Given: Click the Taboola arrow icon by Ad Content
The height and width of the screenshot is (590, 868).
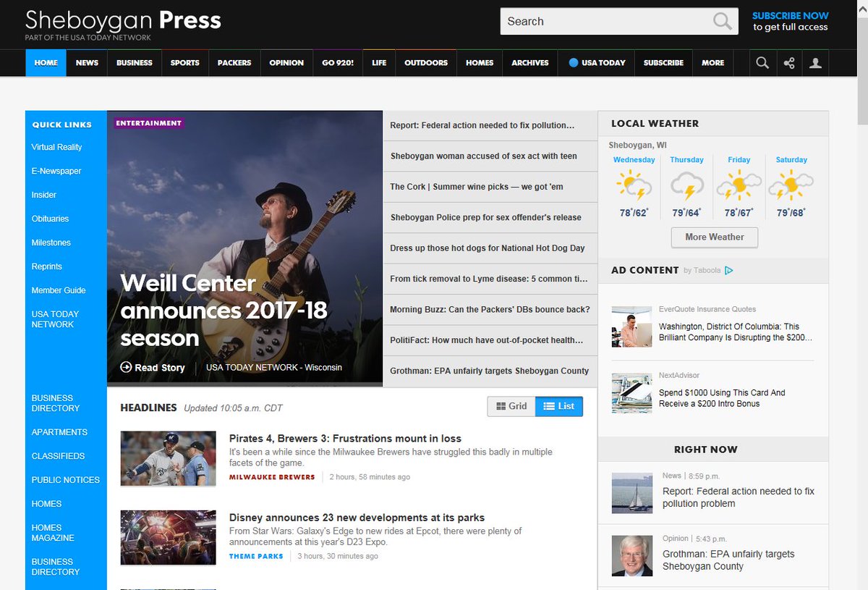Looking at the screenshot, I should point(728,271).
